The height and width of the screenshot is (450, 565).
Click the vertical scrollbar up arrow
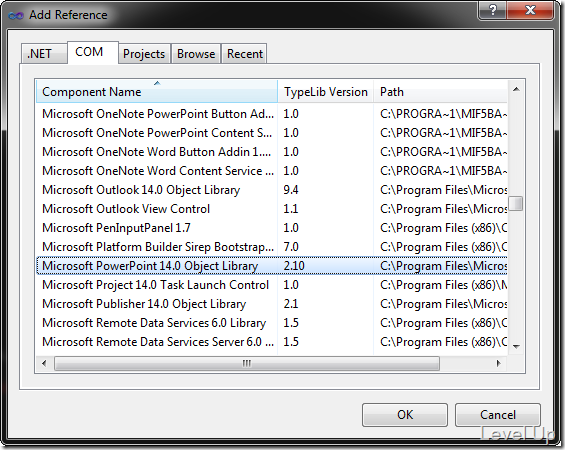[x=516, y=89]
